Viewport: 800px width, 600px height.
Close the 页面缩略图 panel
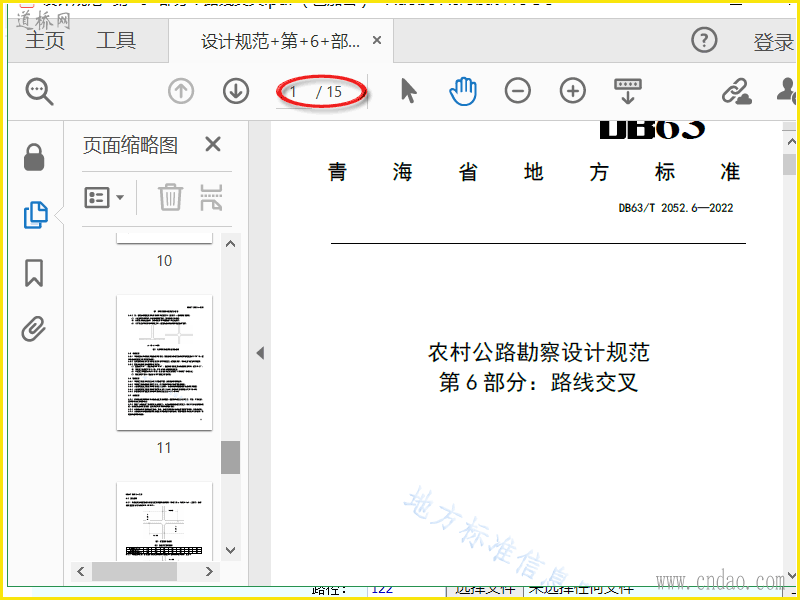click(x=213, y=144)
